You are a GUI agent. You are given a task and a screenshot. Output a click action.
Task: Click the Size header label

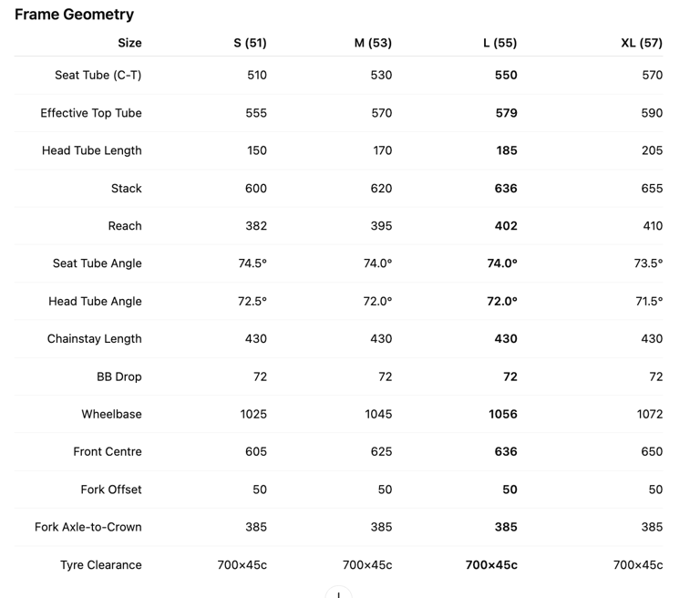[130, 44]
